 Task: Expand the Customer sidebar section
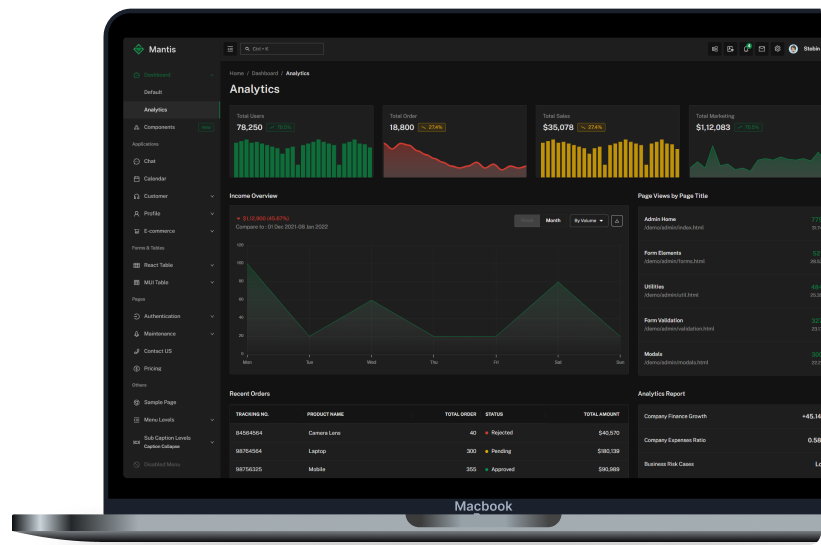(x=156, y=196)
